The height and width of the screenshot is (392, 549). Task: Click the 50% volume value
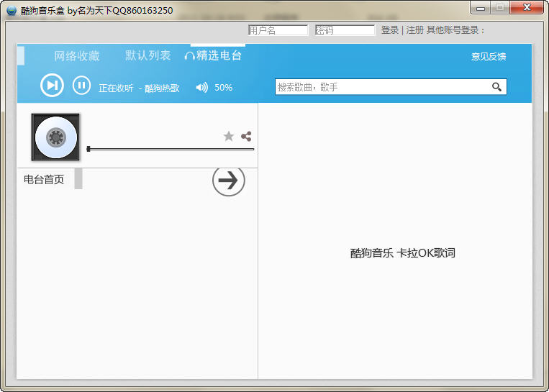pos(223,87)
